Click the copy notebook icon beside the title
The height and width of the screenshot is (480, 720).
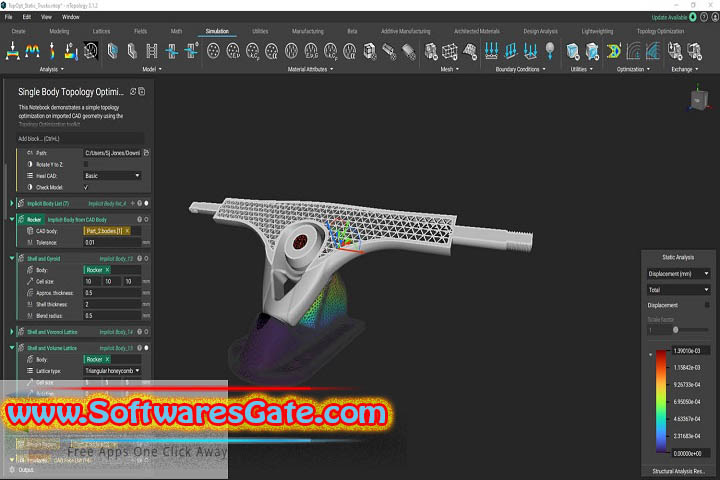(142, 91)
